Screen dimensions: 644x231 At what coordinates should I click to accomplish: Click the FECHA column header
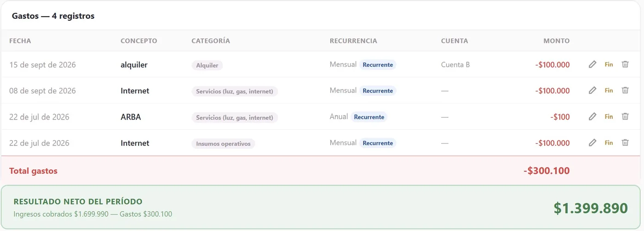[20, 41]
